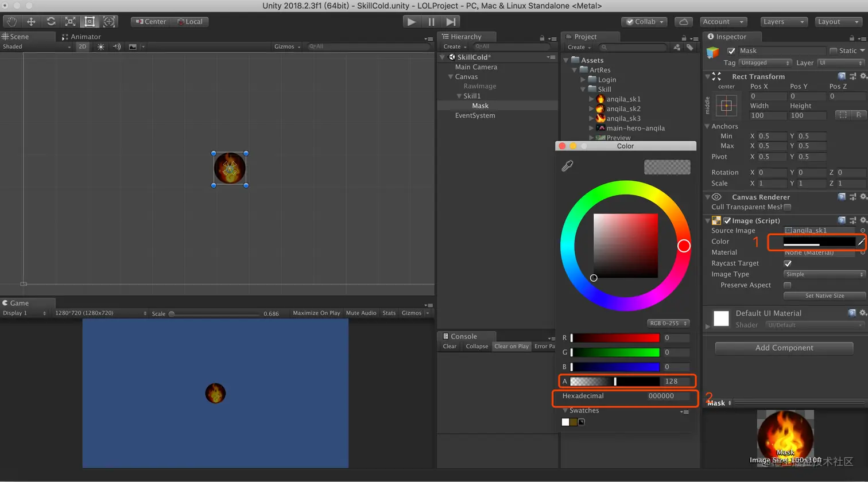Toggle Clear on Play in Console
Screen dimensions: 868x482
[x=511, y=347]
